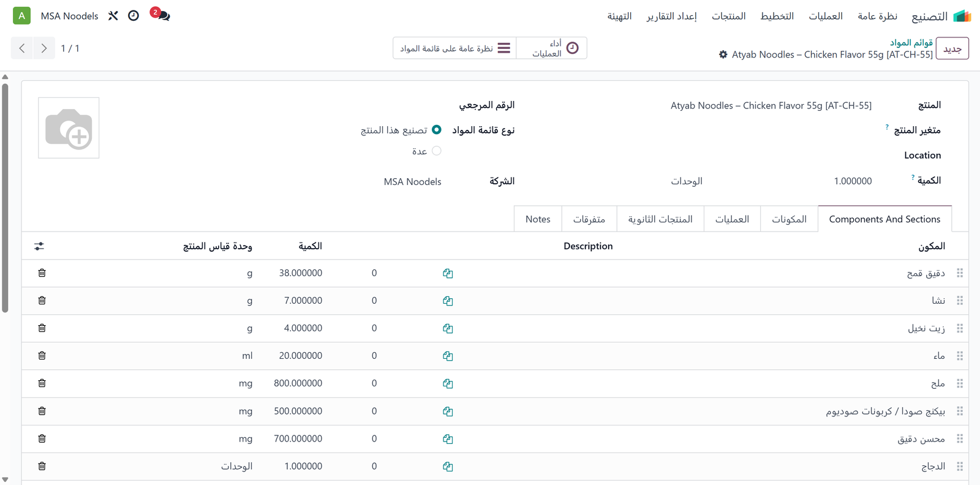This screenshot has height=485, width=980.
Task: Open column options adjustment icon
Action: (x=39, y=246)
